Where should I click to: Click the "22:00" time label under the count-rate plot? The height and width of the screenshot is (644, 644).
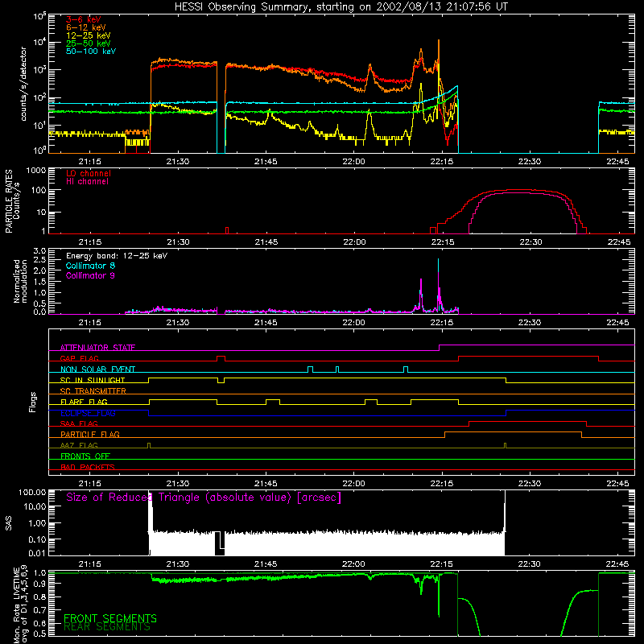pos(353,162)
